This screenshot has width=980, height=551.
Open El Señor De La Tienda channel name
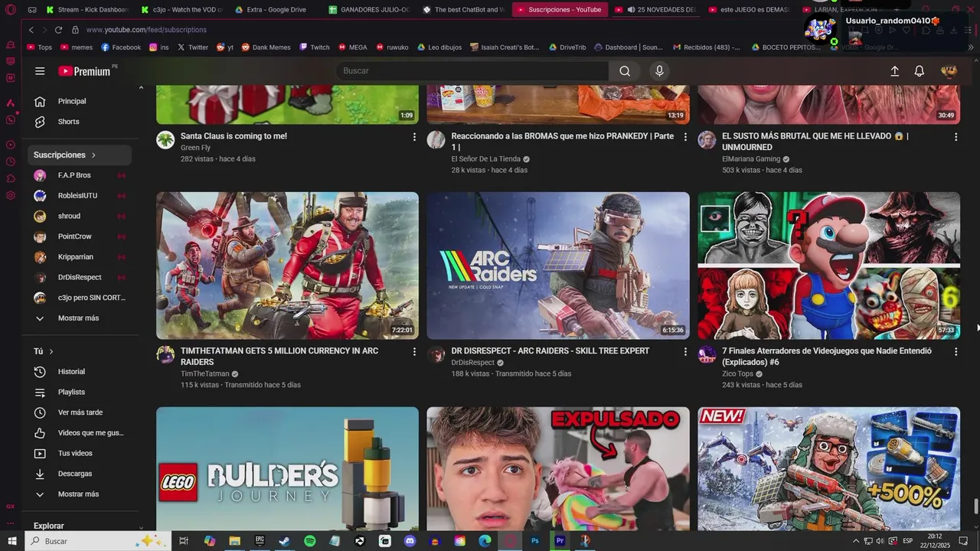pos(485,159)
